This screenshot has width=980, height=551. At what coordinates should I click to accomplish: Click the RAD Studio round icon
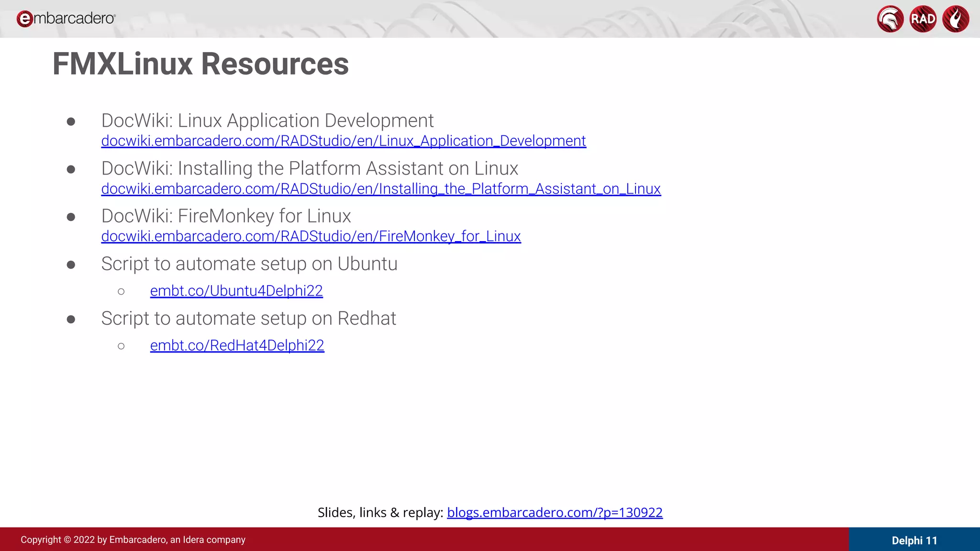(x=923, y=19)
